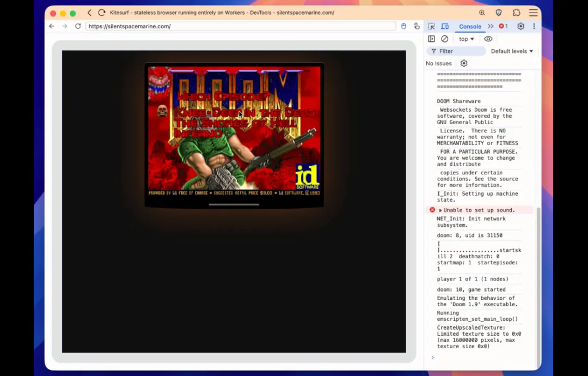Clear the console with the clear icon
Screen dimensions: 588x376
[x=444, y=39]
